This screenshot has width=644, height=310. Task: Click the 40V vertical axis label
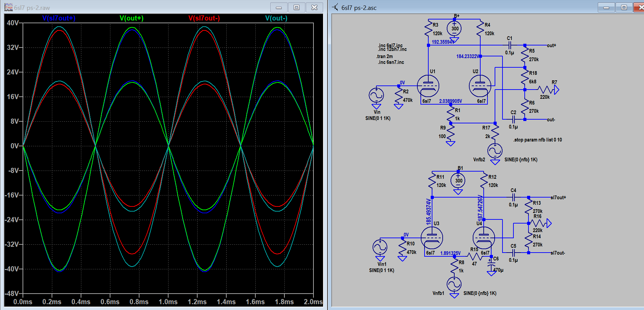pos(13,23)
